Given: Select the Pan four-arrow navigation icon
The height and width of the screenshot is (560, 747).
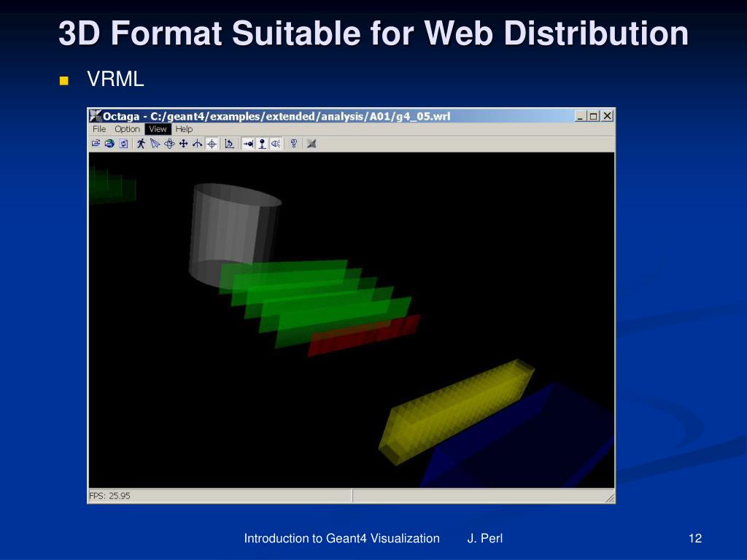Looking at the screenshot, I should pos(183,144).
